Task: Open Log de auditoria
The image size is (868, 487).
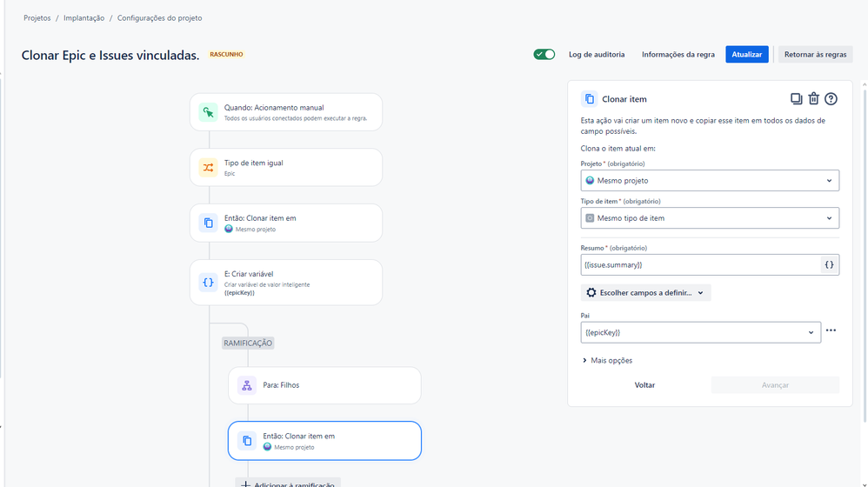Action: (596, 54)
